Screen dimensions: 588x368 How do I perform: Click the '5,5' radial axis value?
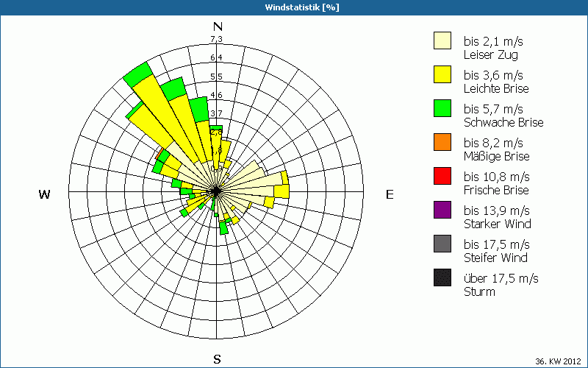[216, 77]
